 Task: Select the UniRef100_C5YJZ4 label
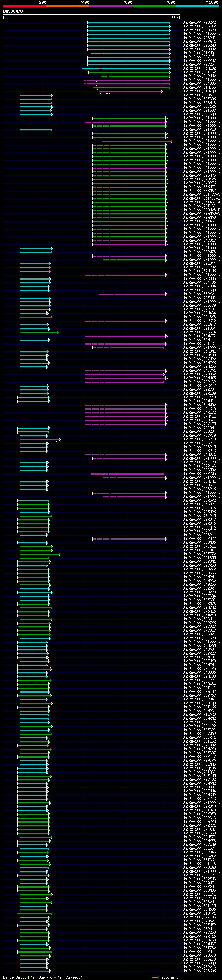tap(199, 57)
